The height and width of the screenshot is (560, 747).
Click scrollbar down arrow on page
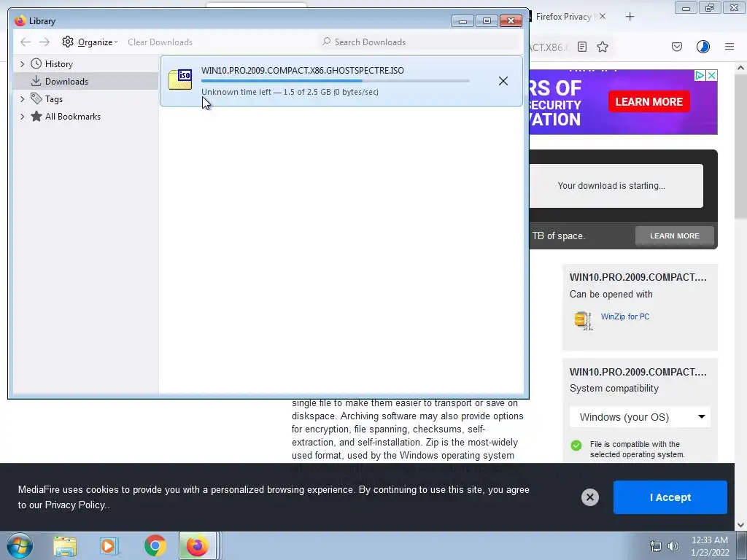click(740, 525)
